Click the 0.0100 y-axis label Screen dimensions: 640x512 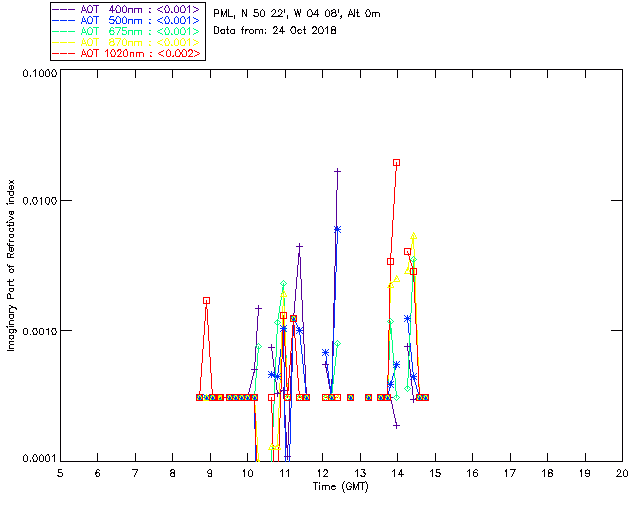tap(39, 201)
